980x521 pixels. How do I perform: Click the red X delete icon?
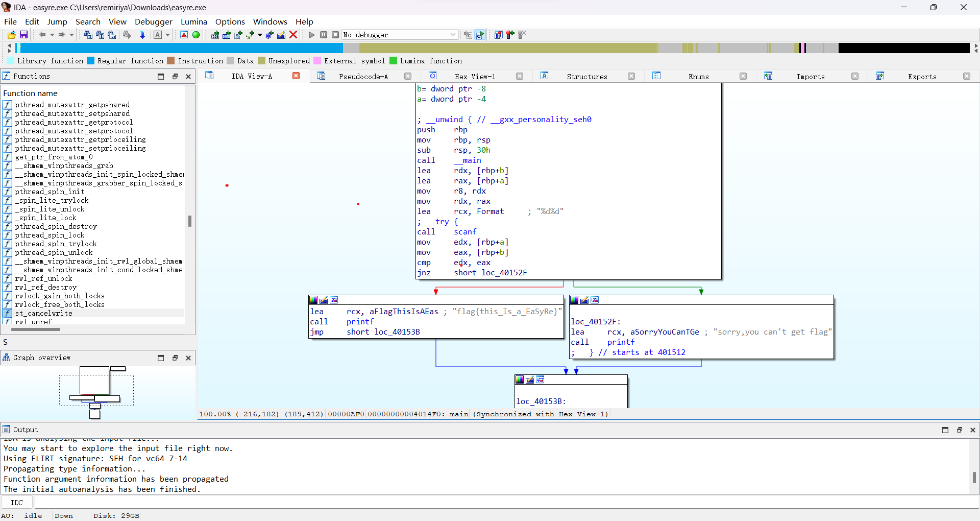tap(293, 35)
